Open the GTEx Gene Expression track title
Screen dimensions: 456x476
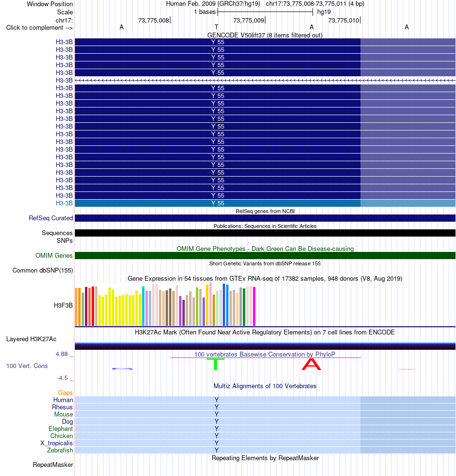click(x=265, y=278)
